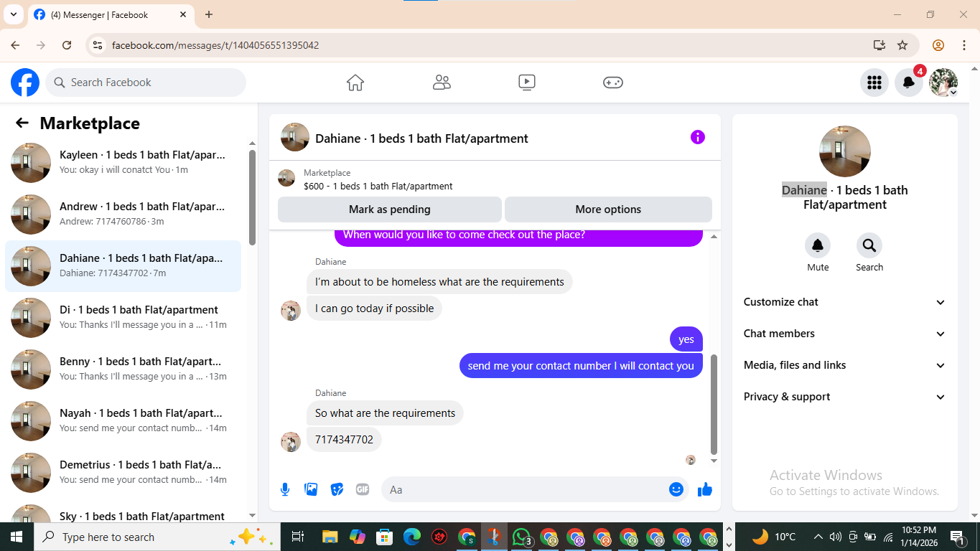
Task: Open the Facebook logo home link
Action: (25, 83)
